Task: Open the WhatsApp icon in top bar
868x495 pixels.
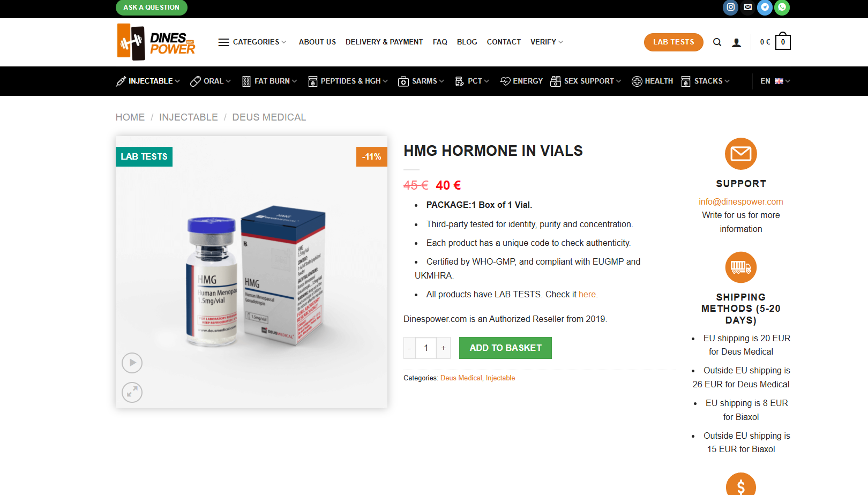Action: tap(782, 7)
